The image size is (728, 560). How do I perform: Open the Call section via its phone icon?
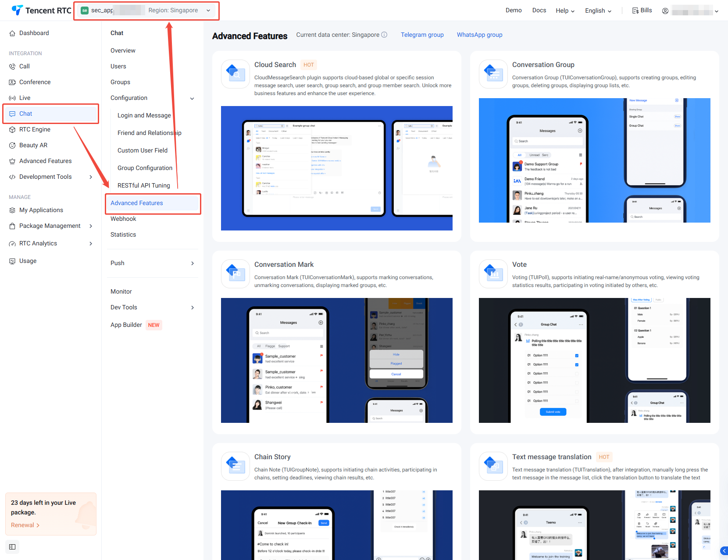point(12,67)
